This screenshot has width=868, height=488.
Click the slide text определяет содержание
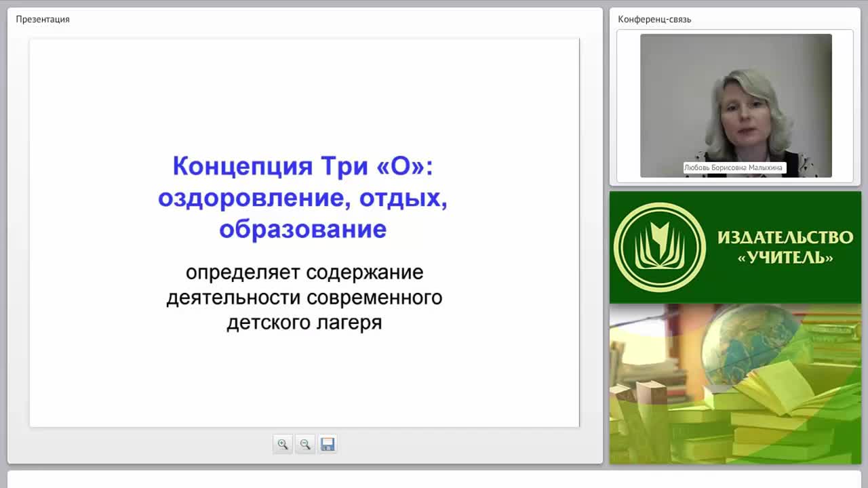tap(304, 272)
